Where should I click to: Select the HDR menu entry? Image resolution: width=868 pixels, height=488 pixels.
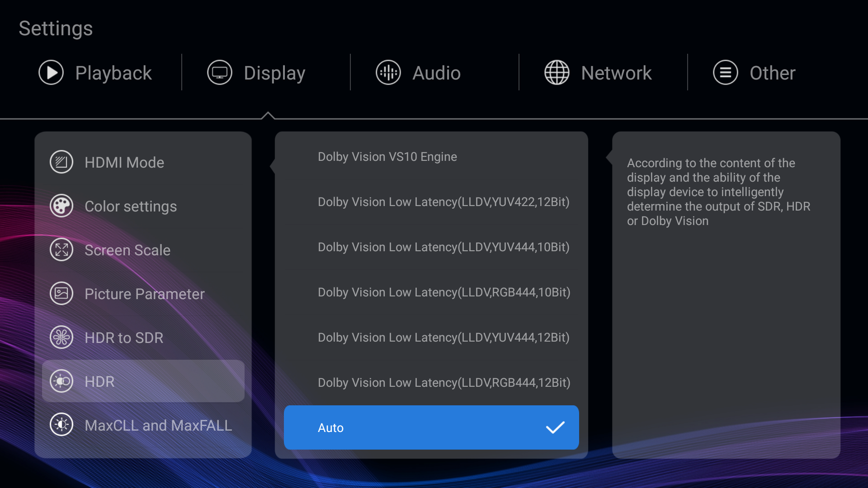(143, 381)
